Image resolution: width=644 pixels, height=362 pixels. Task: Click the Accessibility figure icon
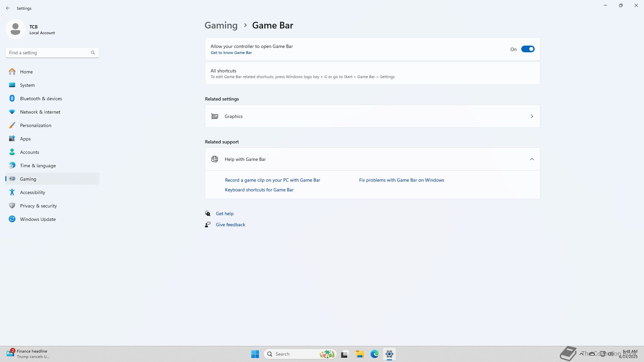12,192
